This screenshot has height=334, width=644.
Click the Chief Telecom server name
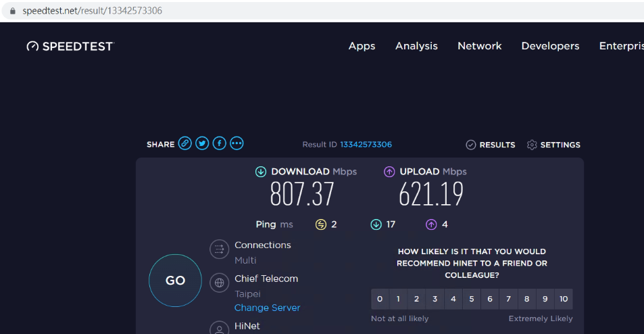pyautogui.click(x=266, y=279)
